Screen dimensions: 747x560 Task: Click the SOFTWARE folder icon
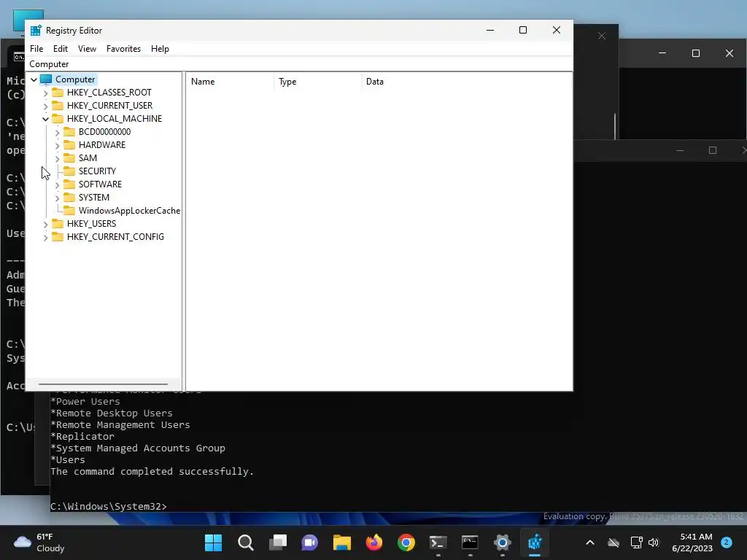coord(69,184)
